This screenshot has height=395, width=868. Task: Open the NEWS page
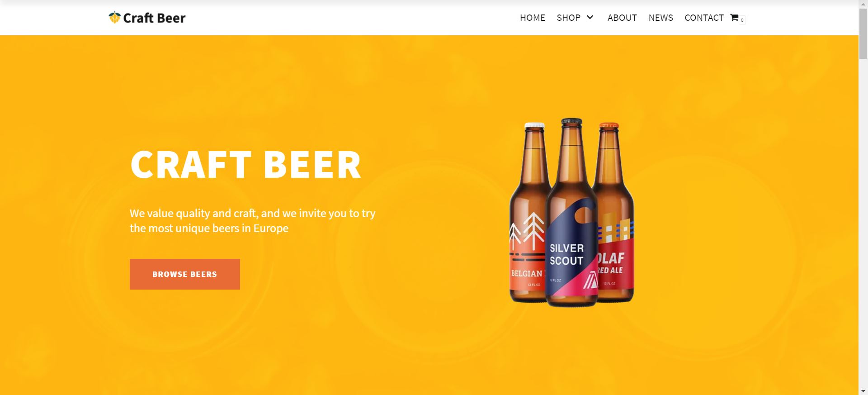pyautogui.click(x=660, y=18)
